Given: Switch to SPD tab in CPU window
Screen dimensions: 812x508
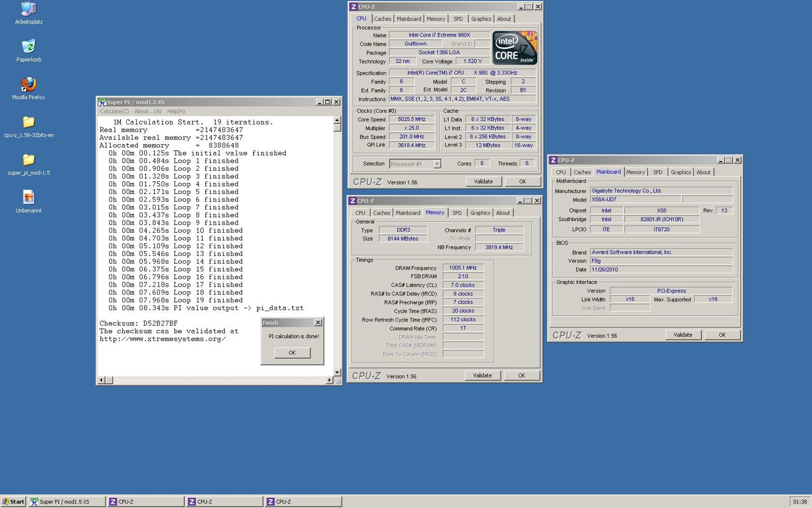Looking at the screenshot, I should (x=458, y=19).
